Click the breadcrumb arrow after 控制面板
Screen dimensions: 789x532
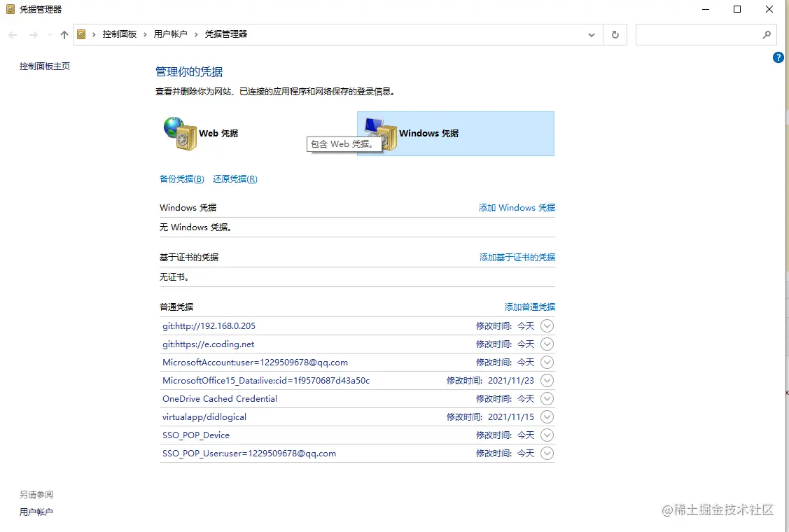[145, 34]
